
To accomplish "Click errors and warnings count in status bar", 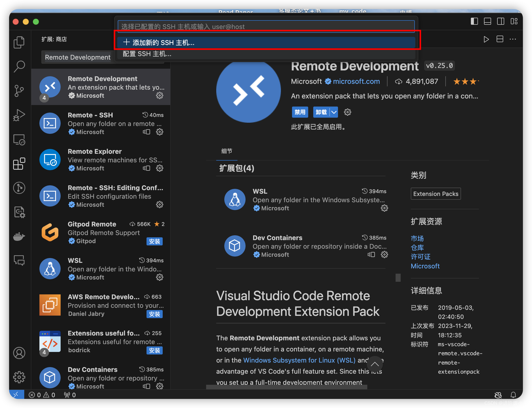I will (x=42, y=395).
